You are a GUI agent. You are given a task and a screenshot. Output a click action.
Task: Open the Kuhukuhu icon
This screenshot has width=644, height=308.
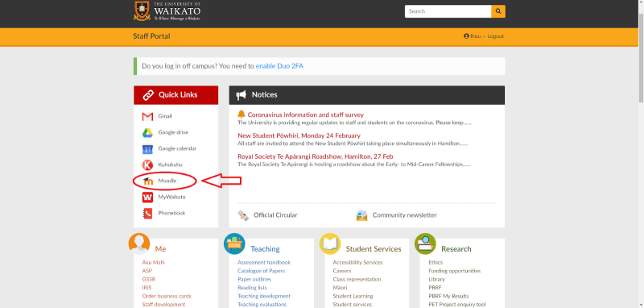[147, 165]
